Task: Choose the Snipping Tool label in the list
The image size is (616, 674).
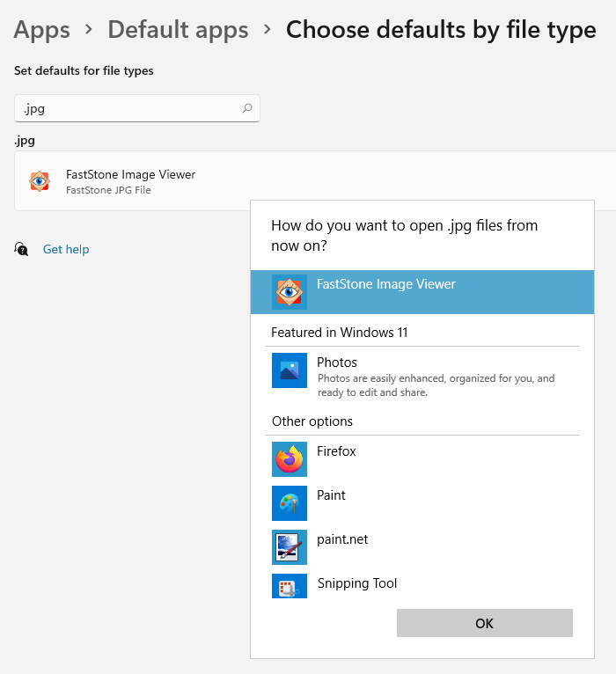Action: pos(356,583)
